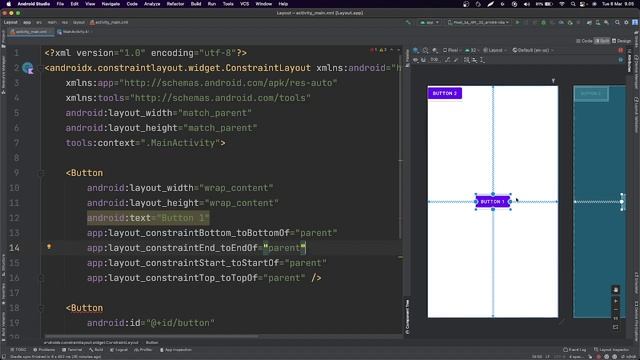Click the zoom to fit icon in design view
This screenshot has height=360, width=640.
616,327
